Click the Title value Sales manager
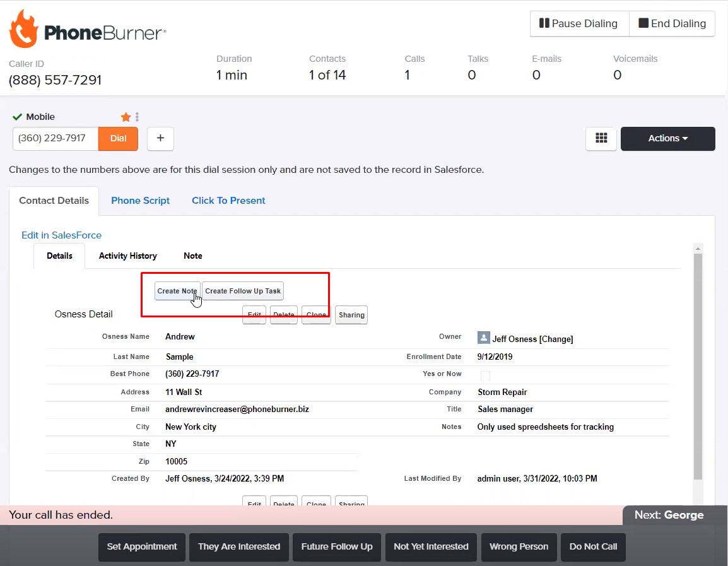728x566 pixels. [x=505, y=409]
